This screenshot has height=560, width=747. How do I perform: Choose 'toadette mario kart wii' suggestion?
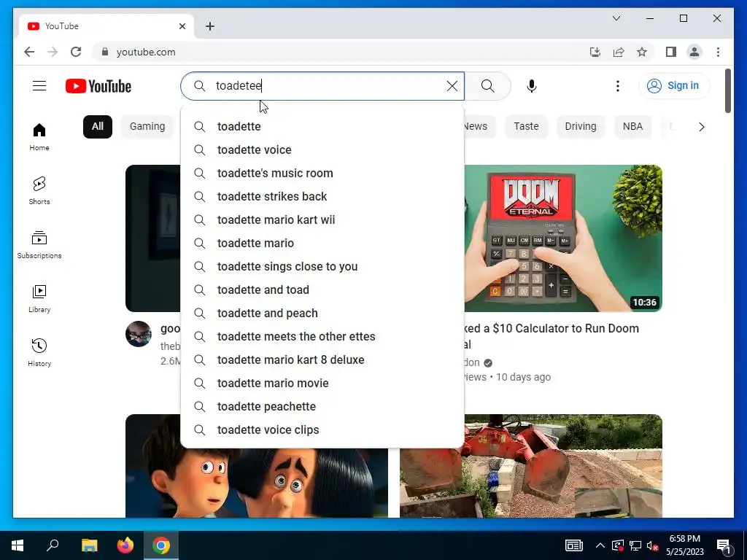click(322, 220)
